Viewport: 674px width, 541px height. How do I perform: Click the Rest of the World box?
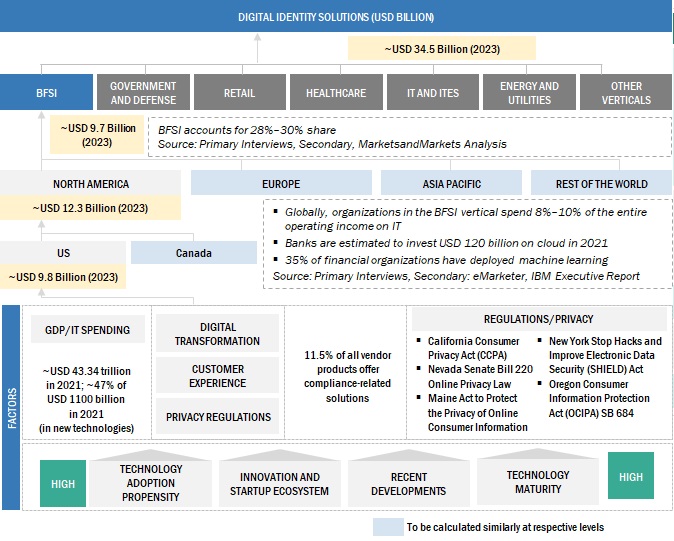tap(601, 184)
